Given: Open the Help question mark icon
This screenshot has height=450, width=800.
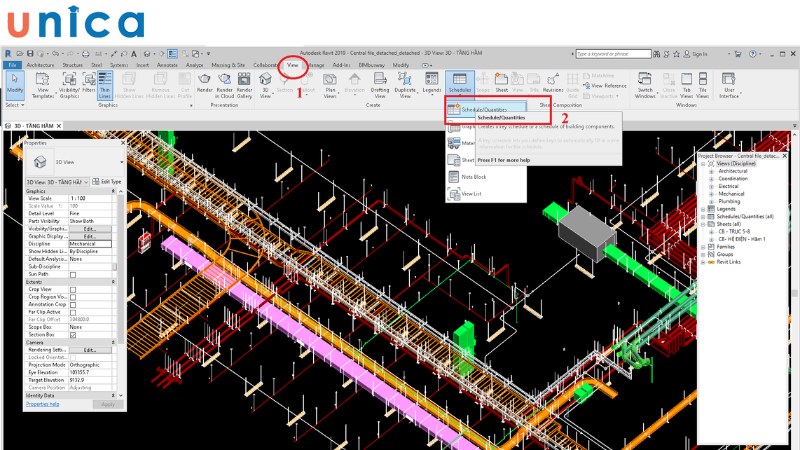Looking at the screenshot, I should click(x=753, y=54).
